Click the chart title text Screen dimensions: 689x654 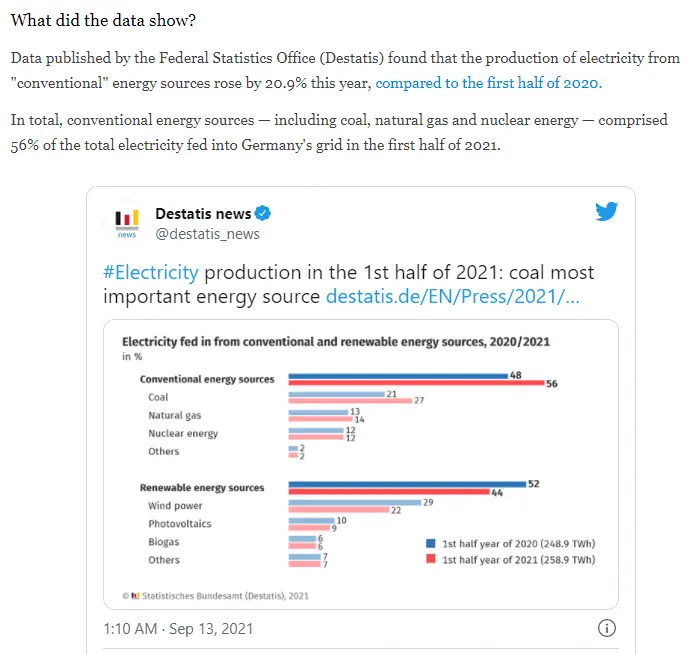point(335,342)
